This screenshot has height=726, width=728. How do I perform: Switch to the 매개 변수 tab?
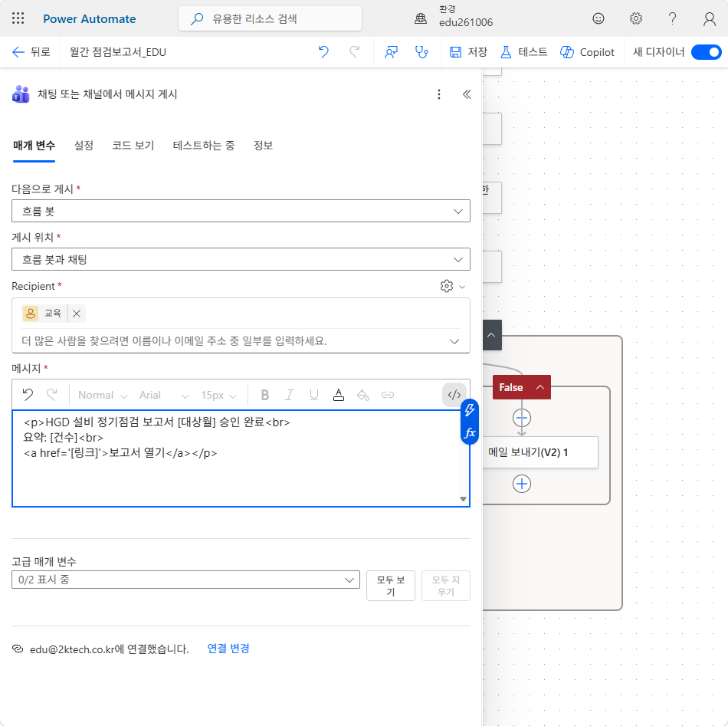tap(34, 146)
